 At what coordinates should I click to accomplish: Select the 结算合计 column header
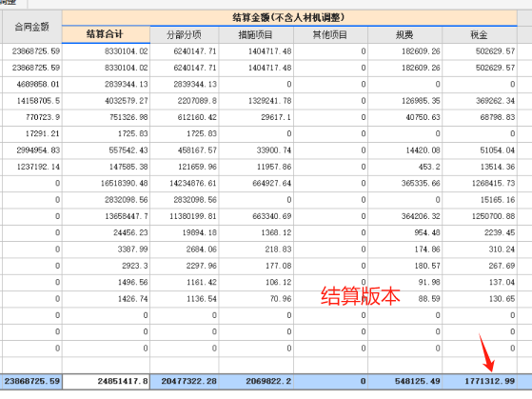[106, 34]
